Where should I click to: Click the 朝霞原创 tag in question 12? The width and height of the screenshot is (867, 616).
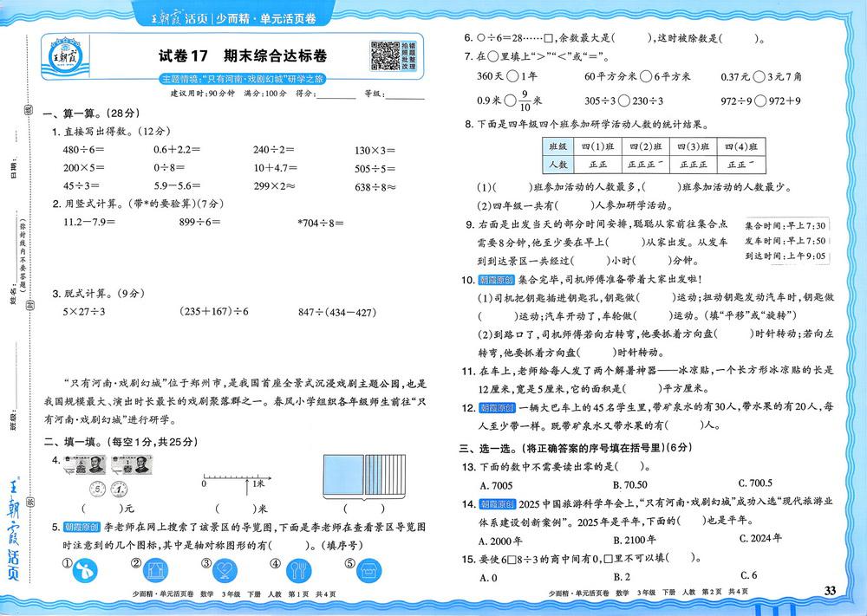tap(496, 408)
